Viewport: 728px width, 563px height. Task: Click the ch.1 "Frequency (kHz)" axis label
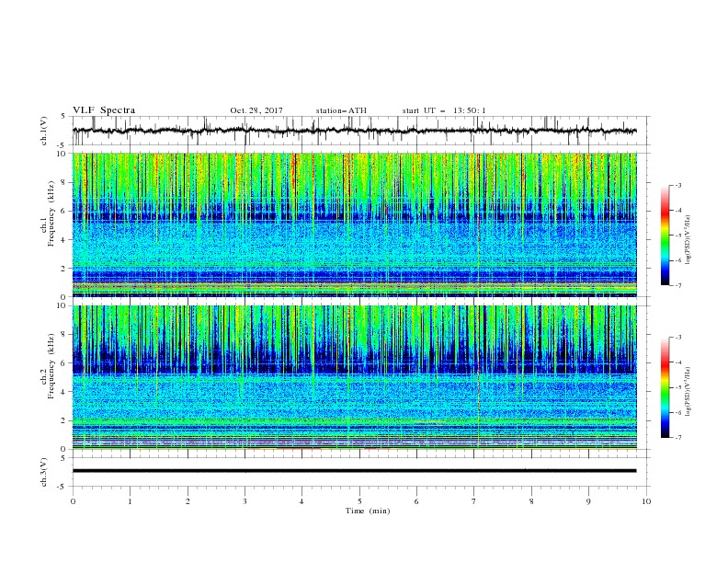point(51,214)
